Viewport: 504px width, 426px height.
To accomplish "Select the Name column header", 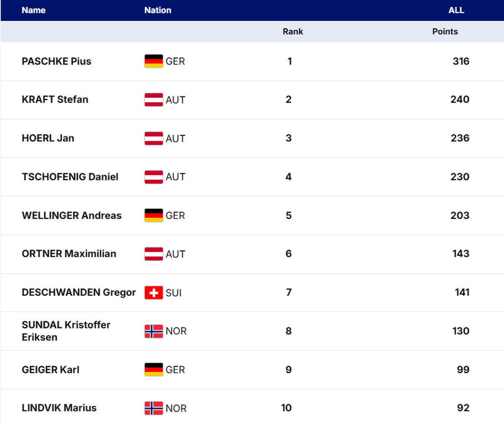I will coord(34,10).
